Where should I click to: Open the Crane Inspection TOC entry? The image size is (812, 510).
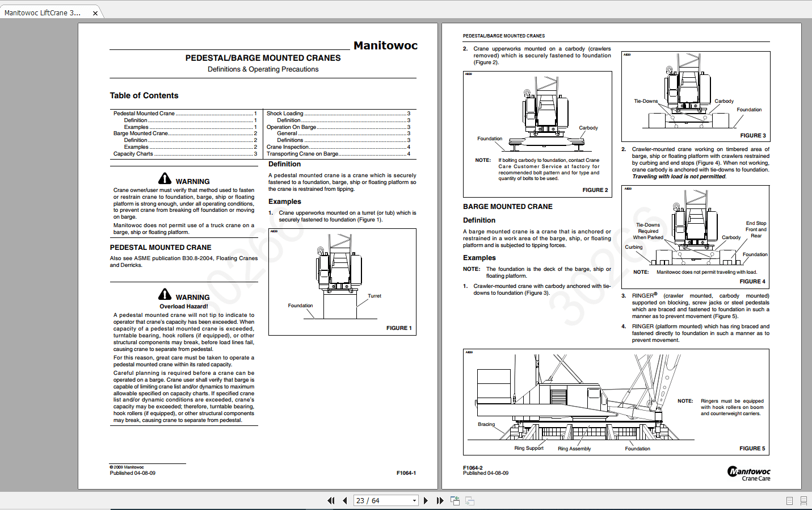288,147
